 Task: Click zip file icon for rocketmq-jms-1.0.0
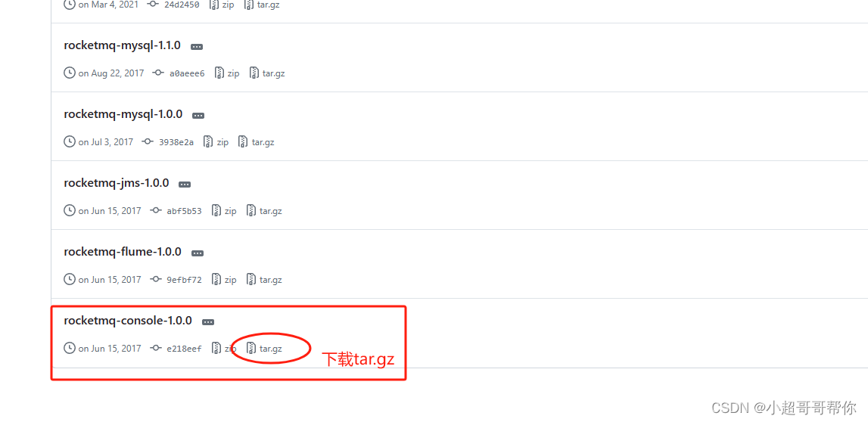coord(216,211)
